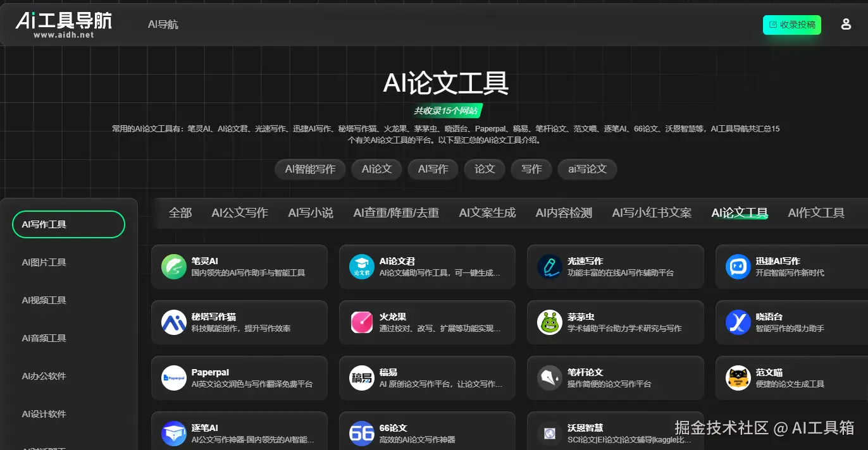Select the ai写论文 tag pill
The width and height of the screenshot is (868, 450).
pyautogui.click(x=587, y=169)
